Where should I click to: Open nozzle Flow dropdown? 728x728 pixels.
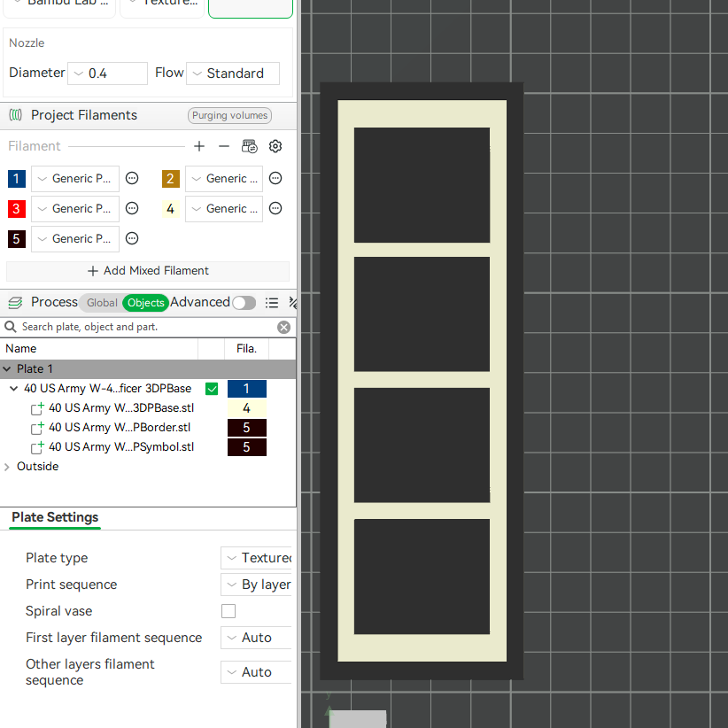pos(233,74)
